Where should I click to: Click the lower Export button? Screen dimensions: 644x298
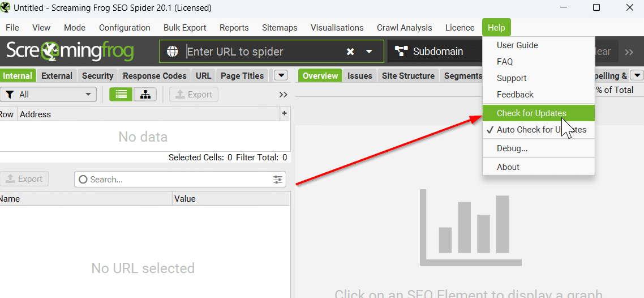tap(24, 179)
